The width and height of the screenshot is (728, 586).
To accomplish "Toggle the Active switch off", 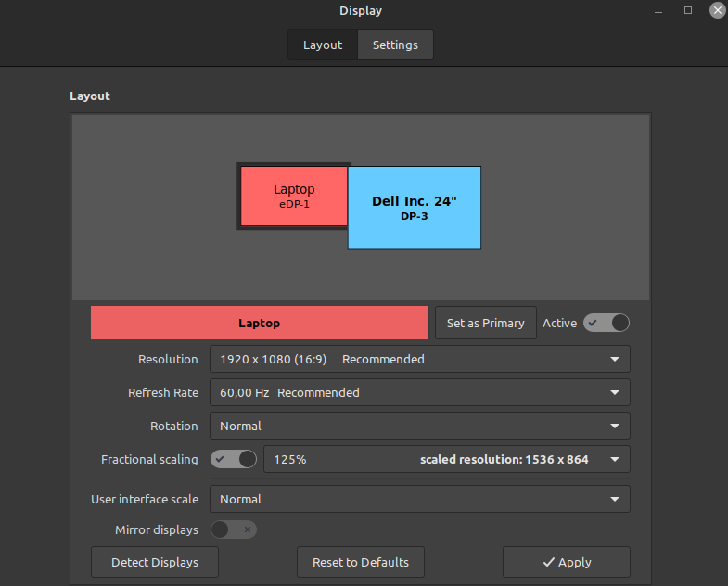I will click(607, 323).
